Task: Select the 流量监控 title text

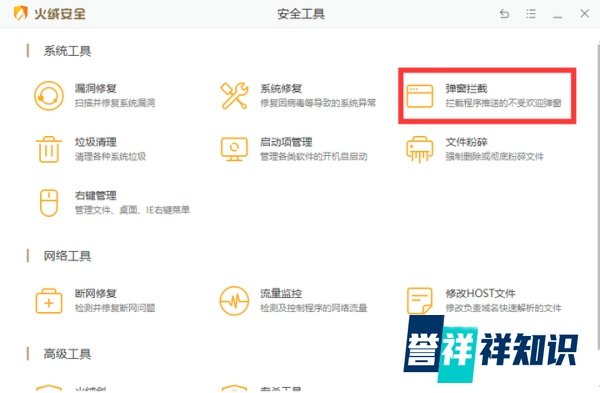Action: point(281,294)
